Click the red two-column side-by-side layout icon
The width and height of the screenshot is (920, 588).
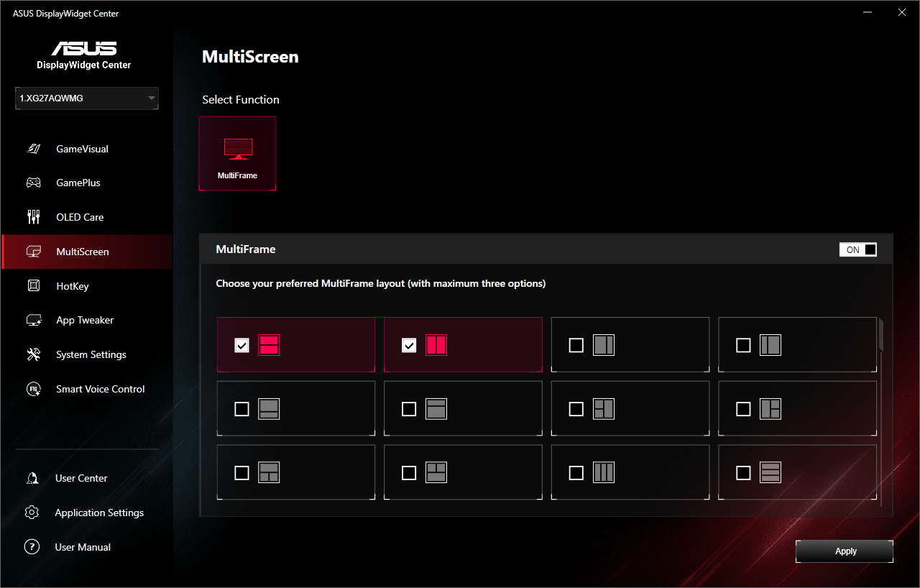pos(436,346)
